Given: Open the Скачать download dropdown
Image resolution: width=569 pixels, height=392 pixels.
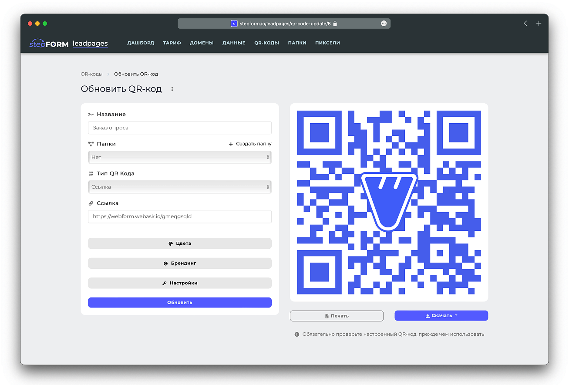Looking at the screenshot, I should pyautogui.click(x=441, y=316).
